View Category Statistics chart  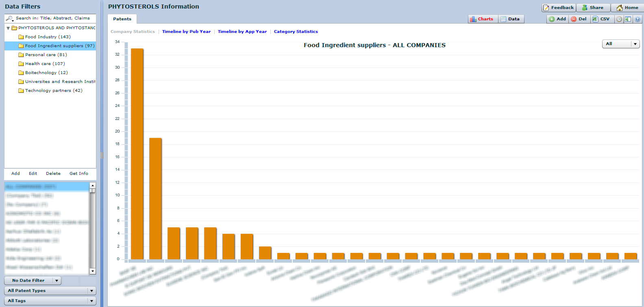point(296,32)
